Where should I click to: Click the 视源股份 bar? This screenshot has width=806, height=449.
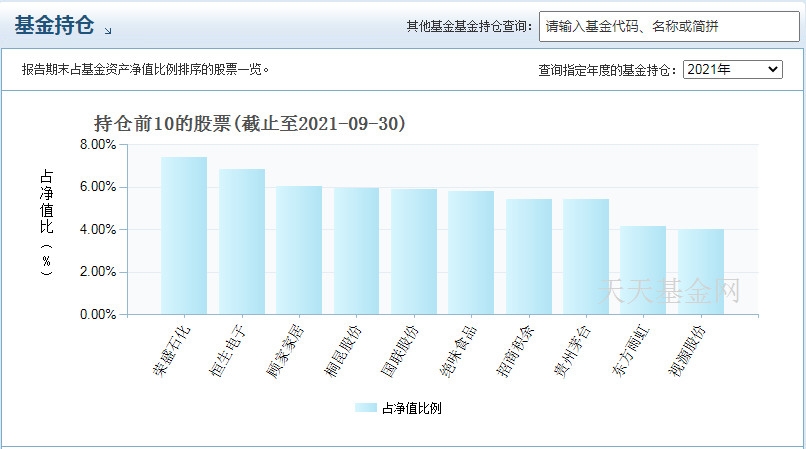point(701,272)
